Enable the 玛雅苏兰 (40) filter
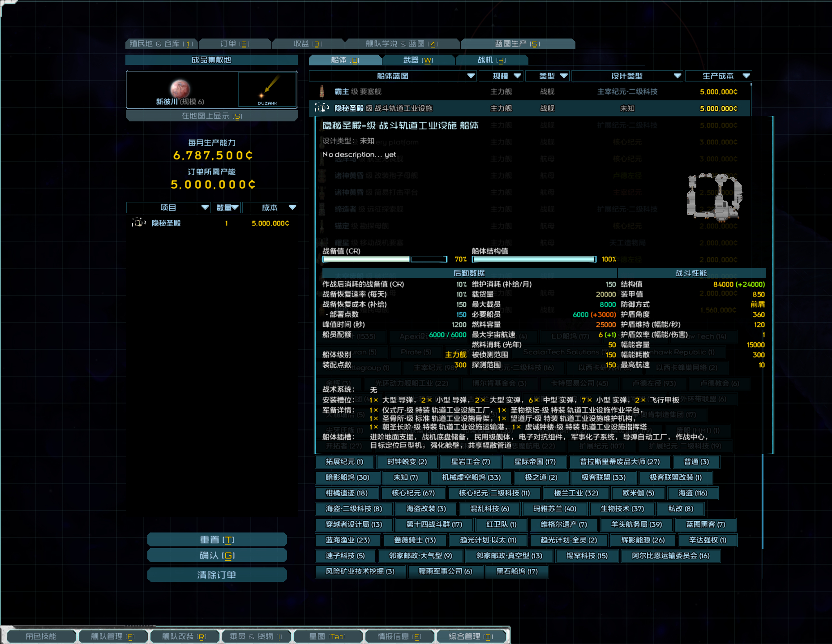This screenshot has height=644, width=832. 555,509
